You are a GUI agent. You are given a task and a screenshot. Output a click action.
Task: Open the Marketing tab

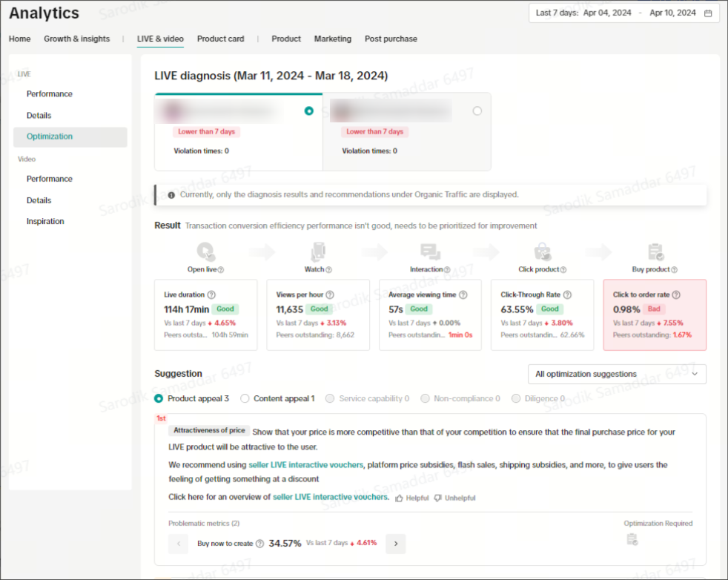tap(332, 39)
